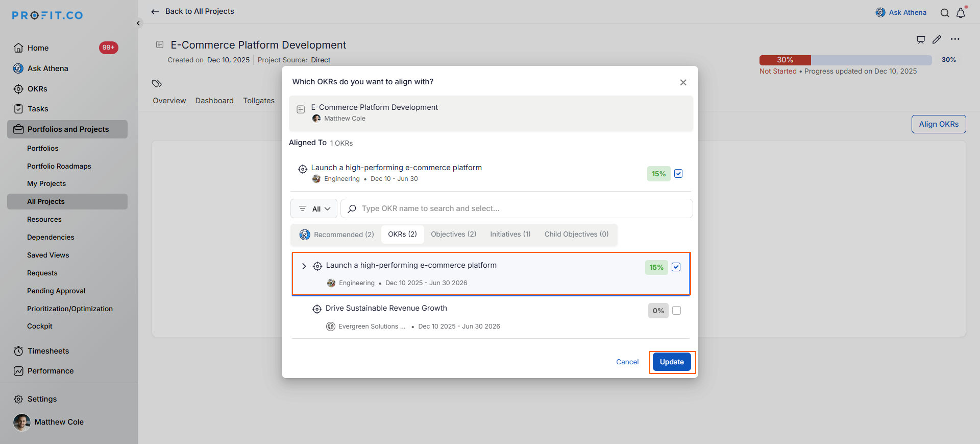
Task: Switch to the Objectives (2) tab
Action: [453, 234]
